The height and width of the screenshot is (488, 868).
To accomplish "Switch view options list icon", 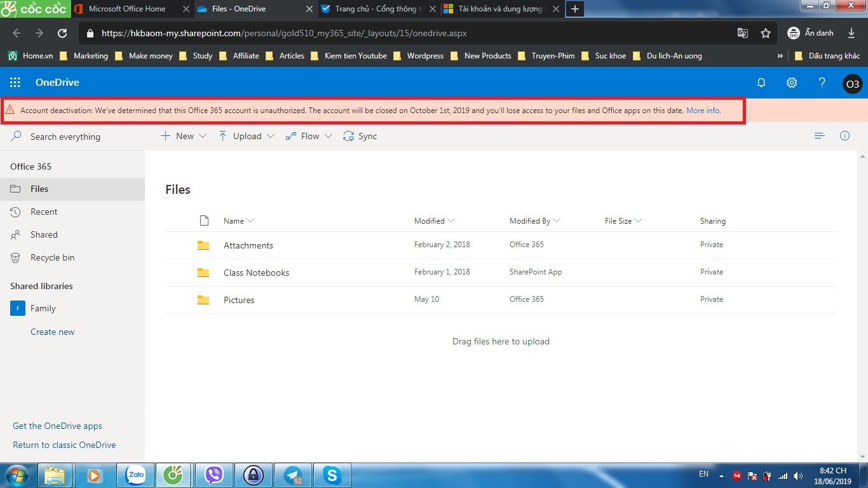I will (820, 136).
